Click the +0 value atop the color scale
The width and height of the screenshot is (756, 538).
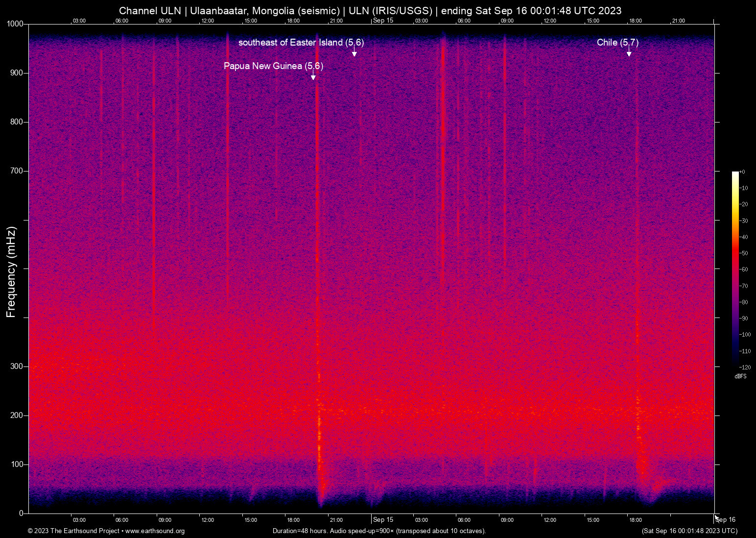[x=742, y=172]
